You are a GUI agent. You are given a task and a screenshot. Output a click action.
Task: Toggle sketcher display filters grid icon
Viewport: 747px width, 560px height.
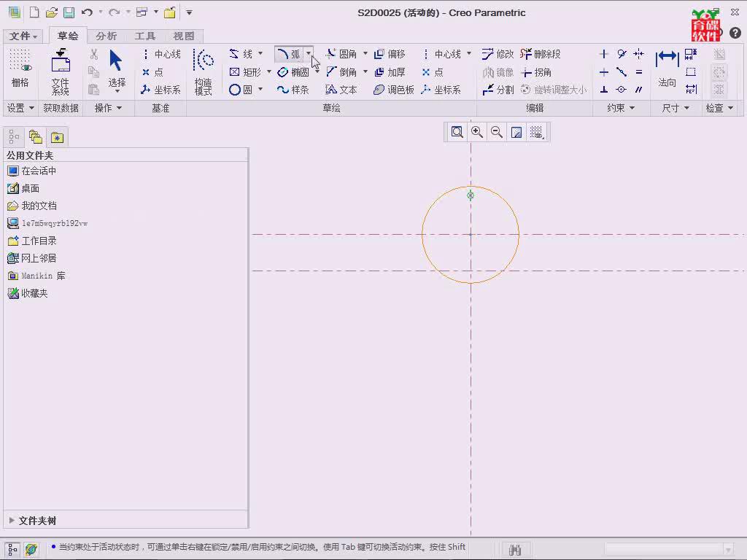tap(536, 132)
